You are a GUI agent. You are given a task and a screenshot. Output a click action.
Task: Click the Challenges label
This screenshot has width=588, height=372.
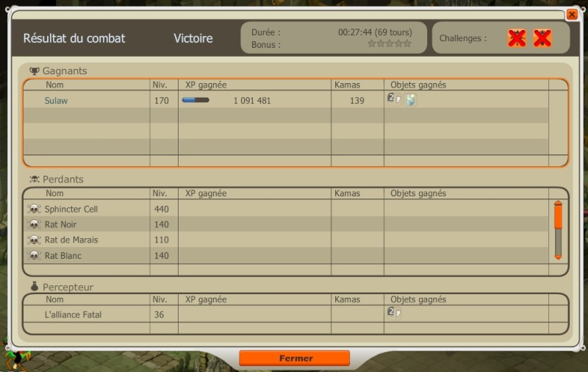463,38
